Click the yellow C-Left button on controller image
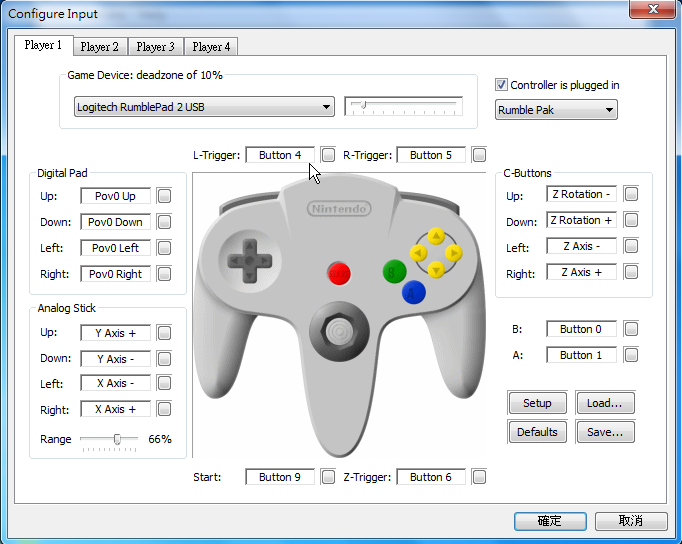Screen dimensions: 682x544 (418, 253)
